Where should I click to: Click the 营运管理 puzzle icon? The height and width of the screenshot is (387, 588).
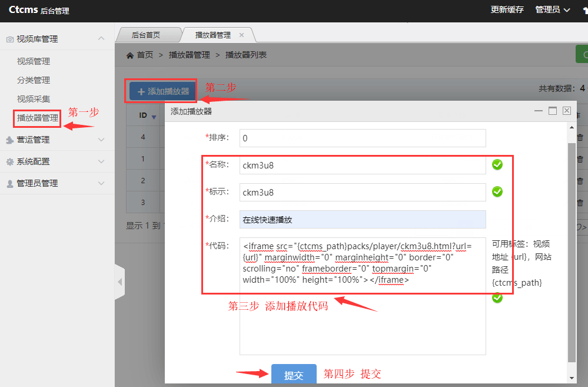(9, 140)
